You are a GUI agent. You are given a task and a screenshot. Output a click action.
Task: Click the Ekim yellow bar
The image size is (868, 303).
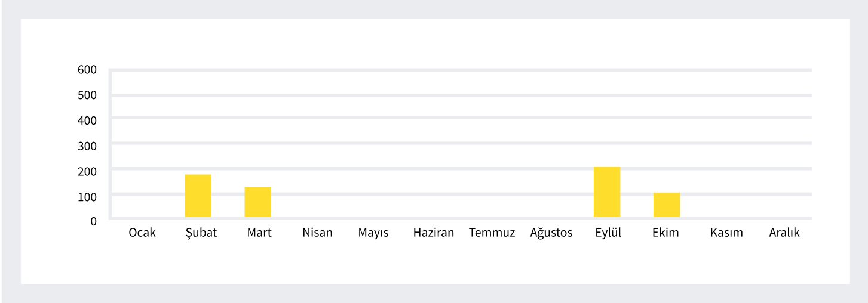click(x=667, y=205)
